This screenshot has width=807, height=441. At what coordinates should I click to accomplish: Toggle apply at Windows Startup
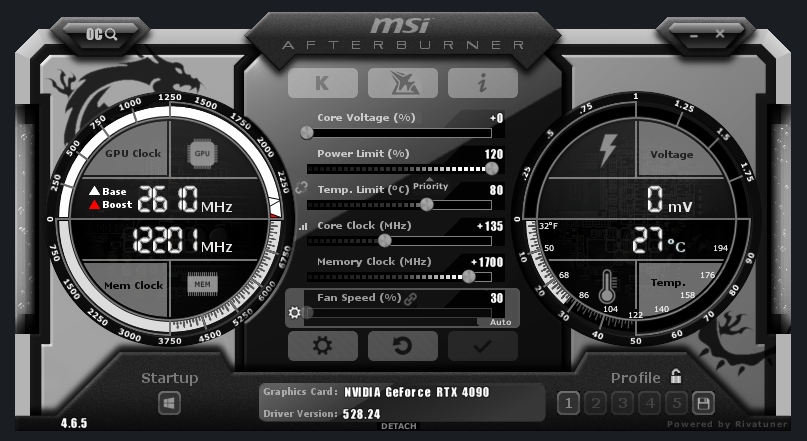[169, 404]
